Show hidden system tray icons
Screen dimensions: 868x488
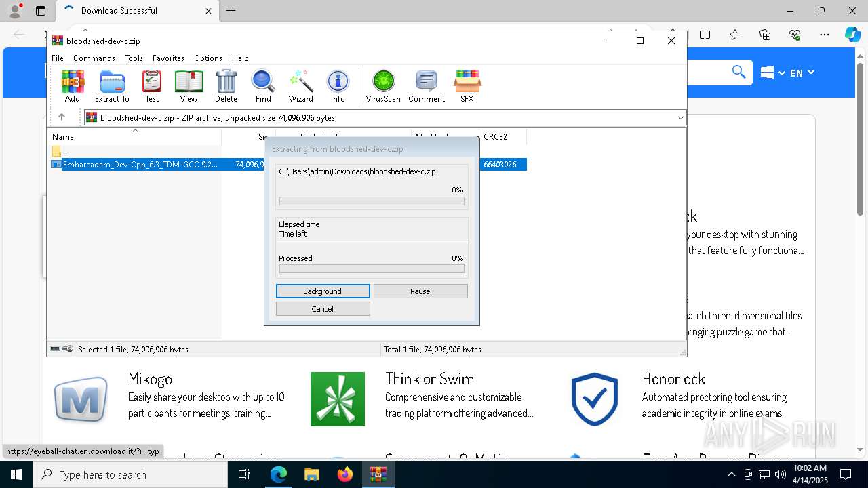(x=731, y=474)
